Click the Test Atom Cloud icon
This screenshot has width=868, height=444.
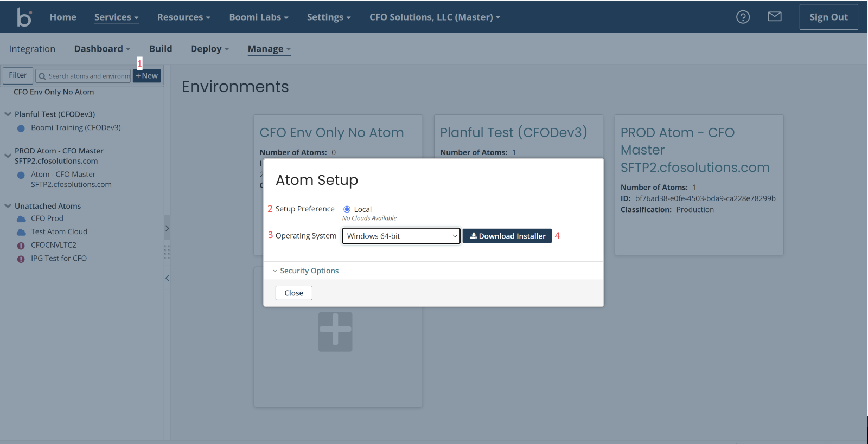point(21,232)
